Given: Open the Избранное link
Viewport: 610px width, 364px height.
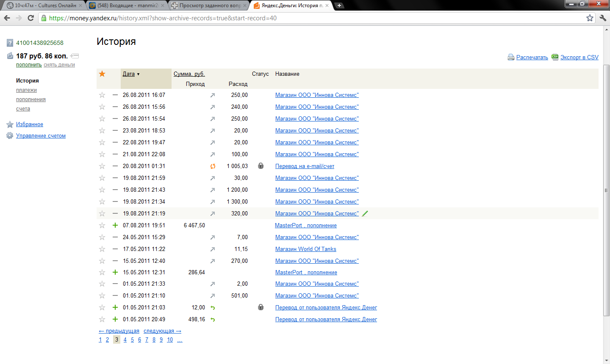Looking at the screenshot, I should tap(30, 124).
